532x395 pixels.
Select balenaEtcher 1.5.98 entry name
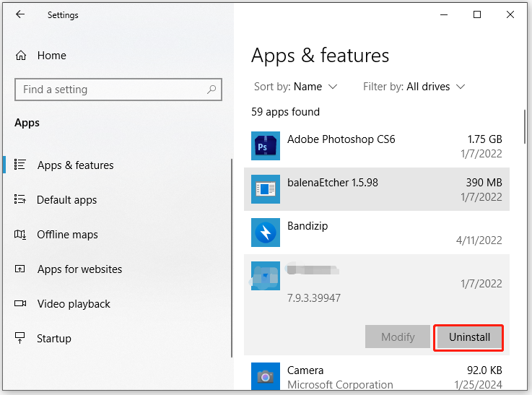pos(333,183)
